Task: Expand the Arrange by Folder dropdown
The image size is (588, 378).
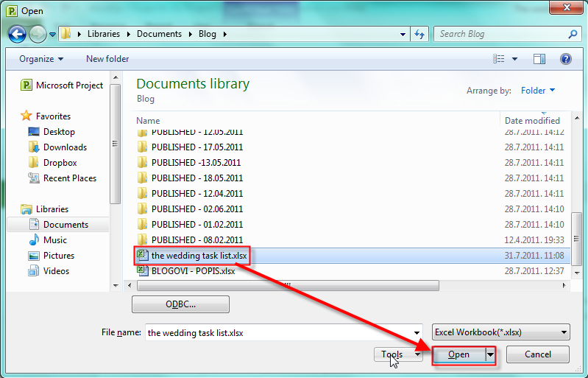Action: 537,91
